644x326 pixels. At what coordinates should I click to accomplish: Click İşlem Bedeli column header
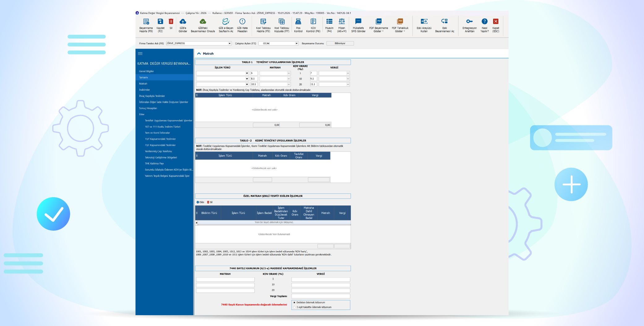click(x=264, y=213)
